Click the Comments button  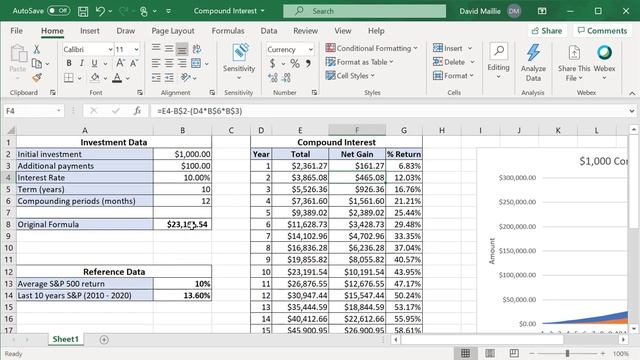tap(602, 31)
